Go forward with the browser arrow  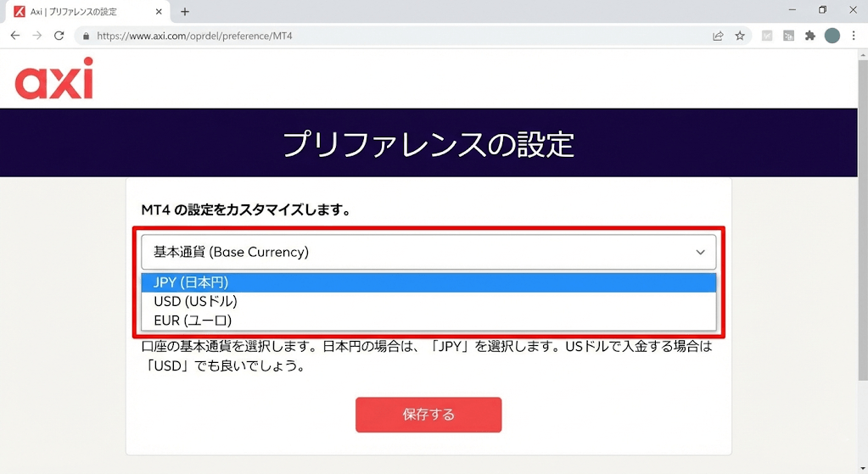click(x=37, y=36)
